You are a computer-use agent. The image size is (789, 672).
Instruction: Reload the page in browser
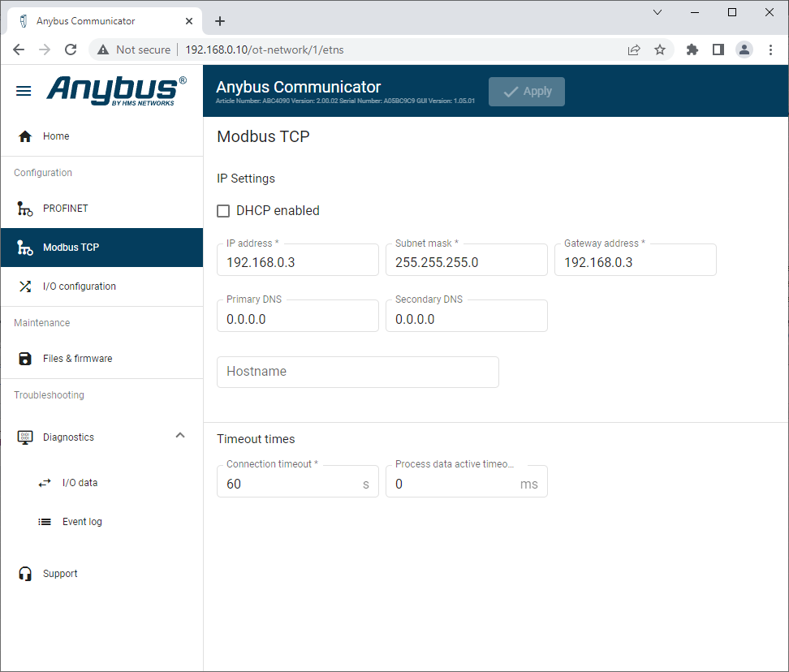point(71,50)
